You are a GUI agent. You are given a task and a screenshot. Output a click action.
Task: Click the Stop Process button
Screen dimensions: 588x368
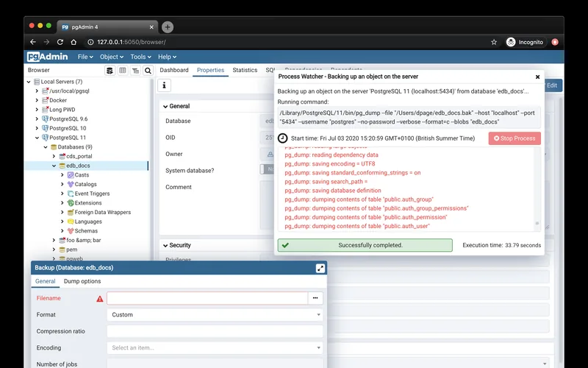pos(514,138)
